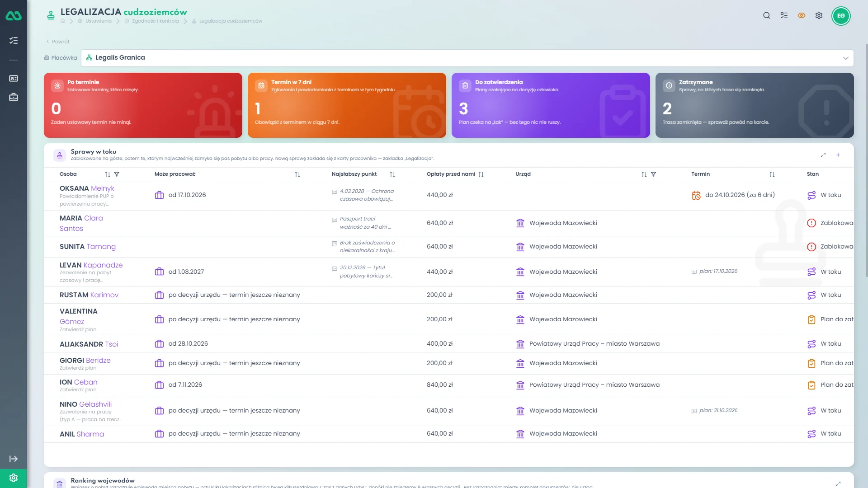Sort by Osoba column
Screen dimensions: 868x488
pos(108,174)
